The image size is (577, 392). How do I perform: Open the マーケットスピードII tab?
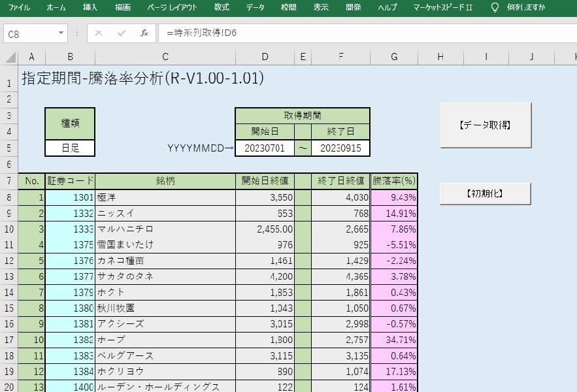click(442, 7)
